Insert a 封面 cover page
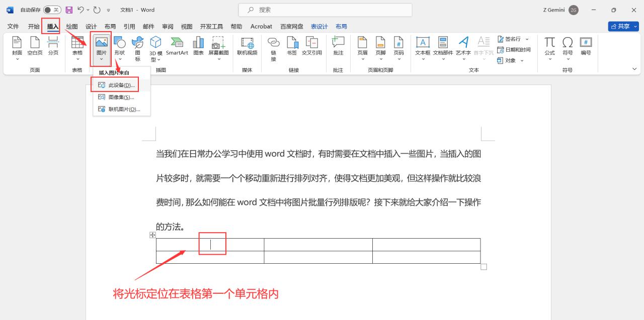The height and width of the screenshot is (320, 644). [17, 49]
